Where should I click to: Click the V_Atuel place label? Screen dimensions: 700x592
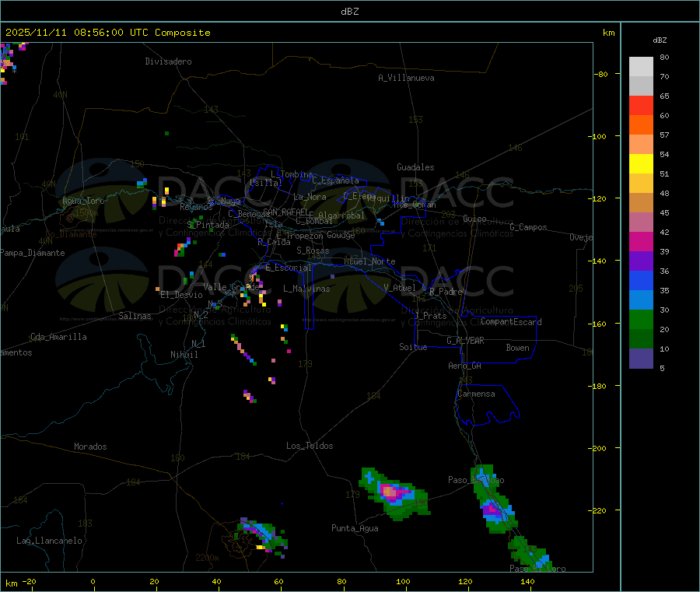coord(400,288)
